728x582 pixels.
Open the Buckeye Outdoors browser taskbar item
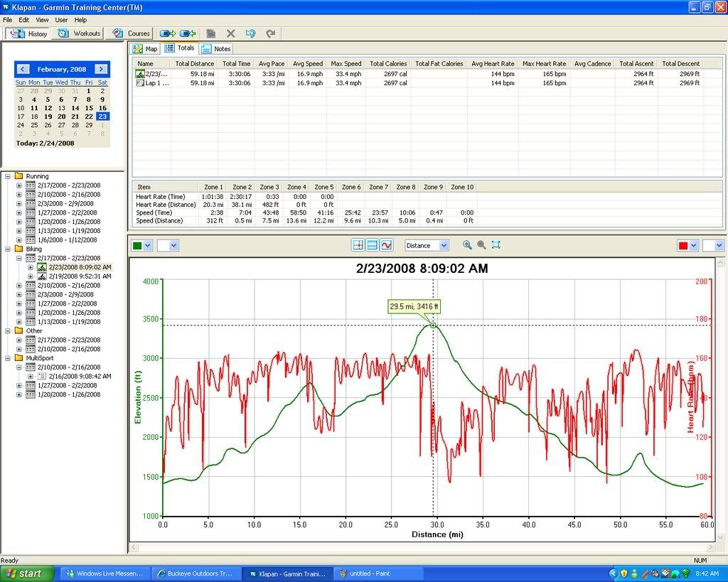[x=196, y=573]
